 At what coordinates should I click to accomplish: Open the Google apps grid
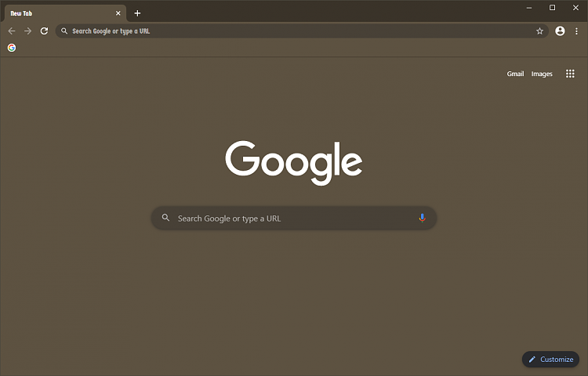coord(570,74)
